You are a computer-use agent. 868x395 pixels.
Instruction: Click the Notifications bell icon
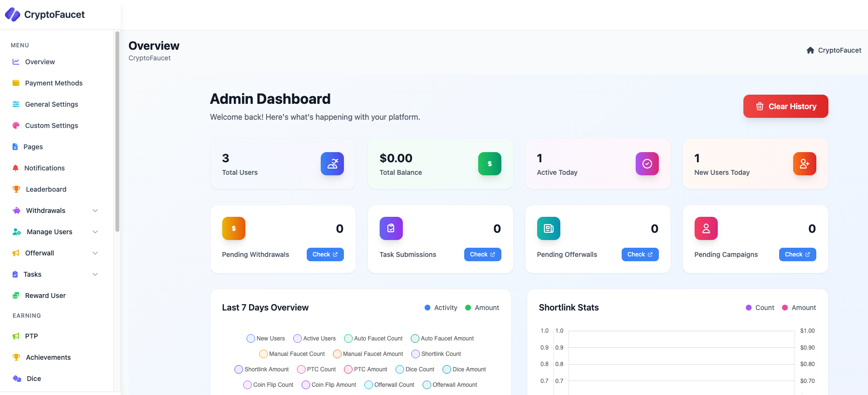pyautogui.click(x=15, y=168)
